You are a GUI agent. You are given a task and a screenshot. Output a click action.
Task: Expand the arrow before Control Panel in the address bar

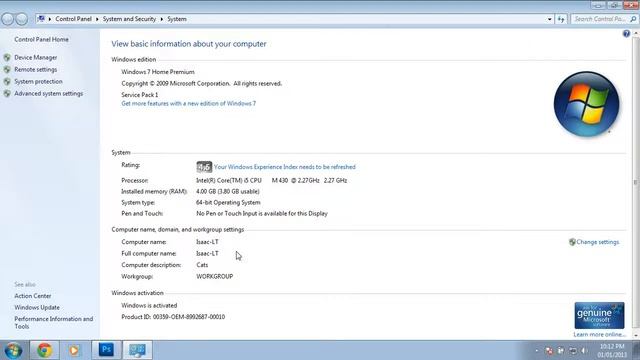point(50,19)
